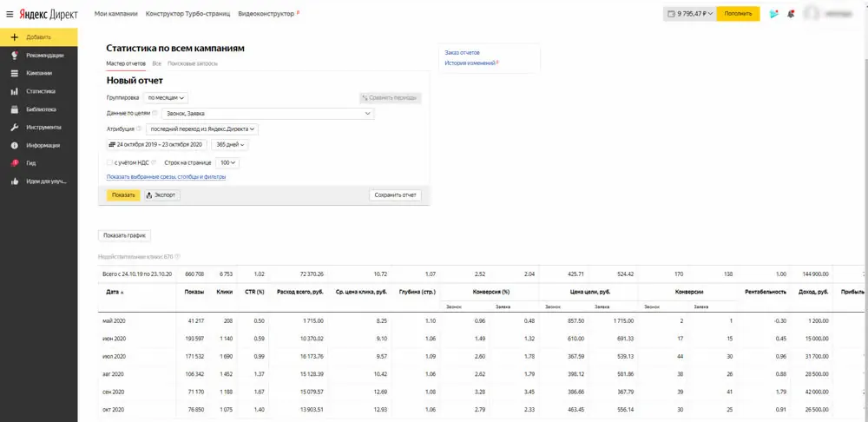Click the Показать график button
This screenshot has height=422, width=868.
124,235
